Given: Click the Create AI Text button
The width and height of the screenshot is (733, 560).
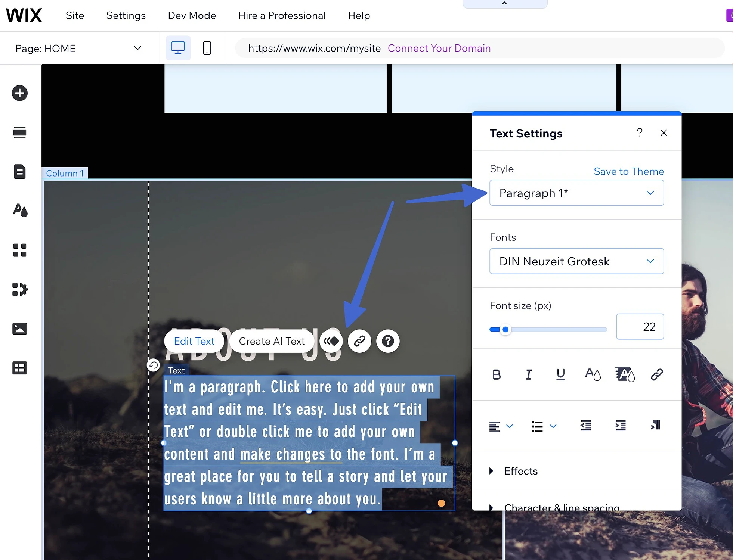Looking at the screenshot, I should click(272, 341).
